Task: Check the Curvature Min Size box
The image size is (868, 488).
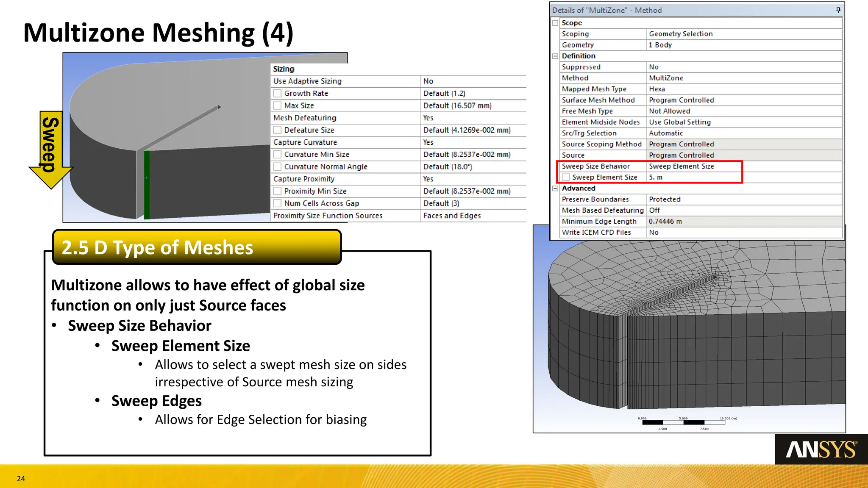Action: pos(277,155)
